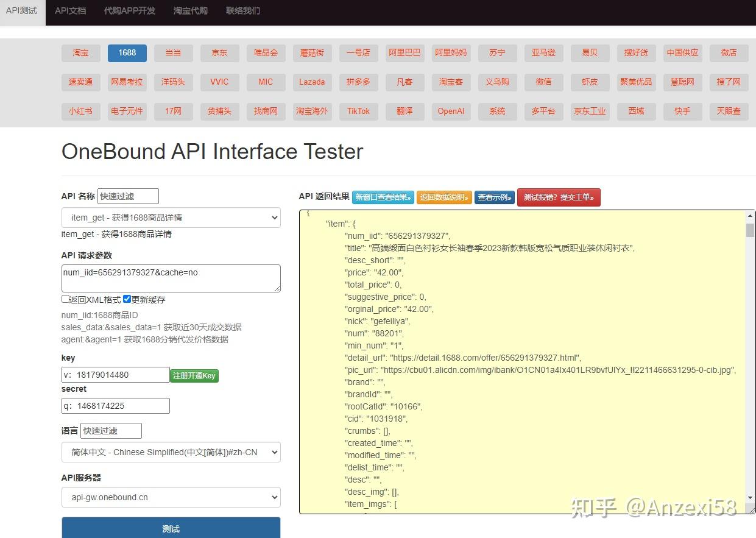
Task: Open the Chinese Simplified language dropdown
Action: pyautogui.click(x=171, y=452)
